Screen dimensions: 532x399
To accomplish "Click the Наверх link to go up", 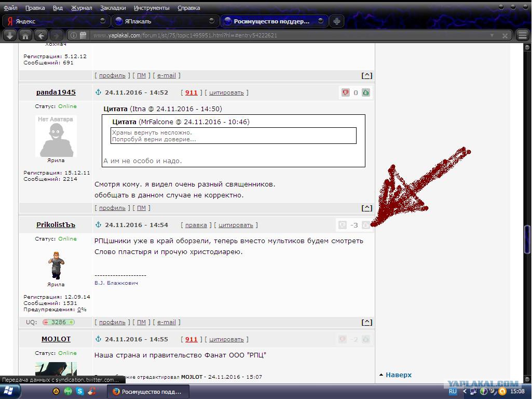I will [x=399, y=375].
